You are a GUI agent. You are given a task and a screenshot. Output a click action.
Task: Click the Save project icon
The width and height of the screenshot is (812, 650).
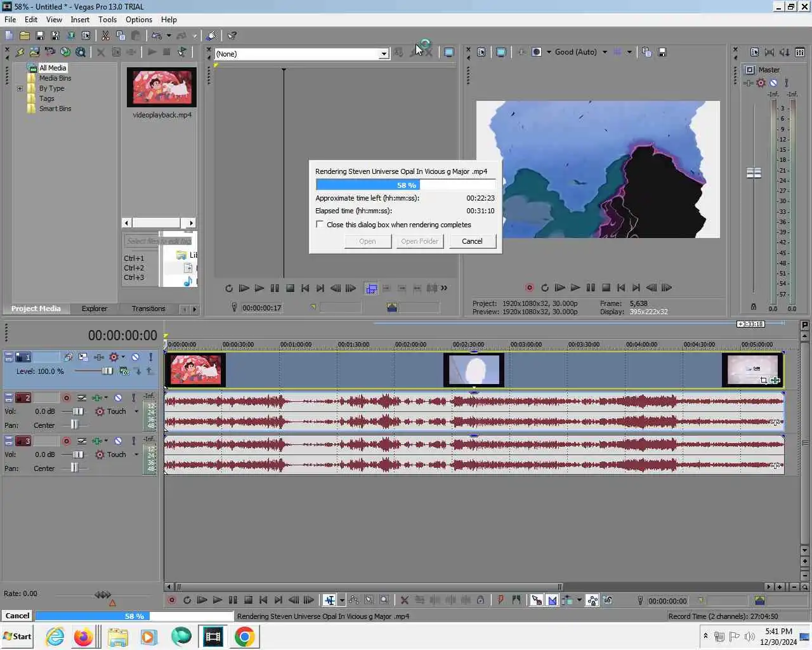tap(39, 36)
